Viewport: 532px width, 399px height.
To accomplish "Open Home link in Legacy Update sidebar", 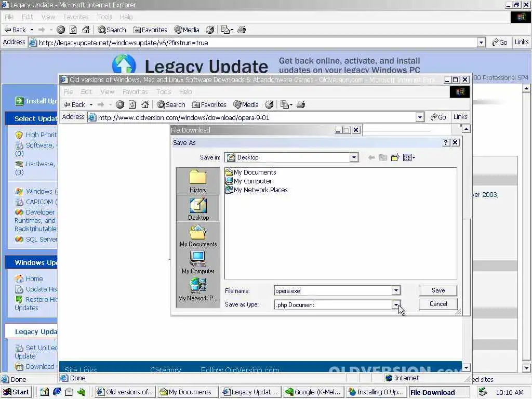I will click(x=34, y=279).
